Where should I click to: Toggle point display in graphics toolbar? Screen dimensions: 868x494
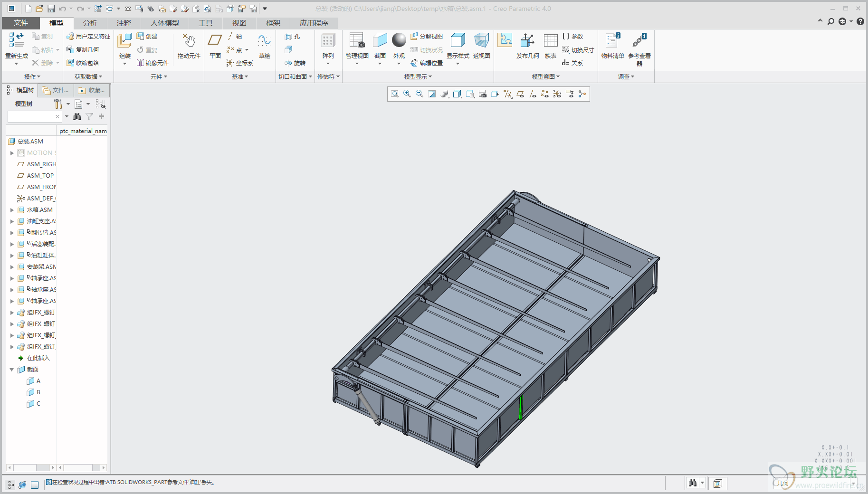[x=545, y=94]
